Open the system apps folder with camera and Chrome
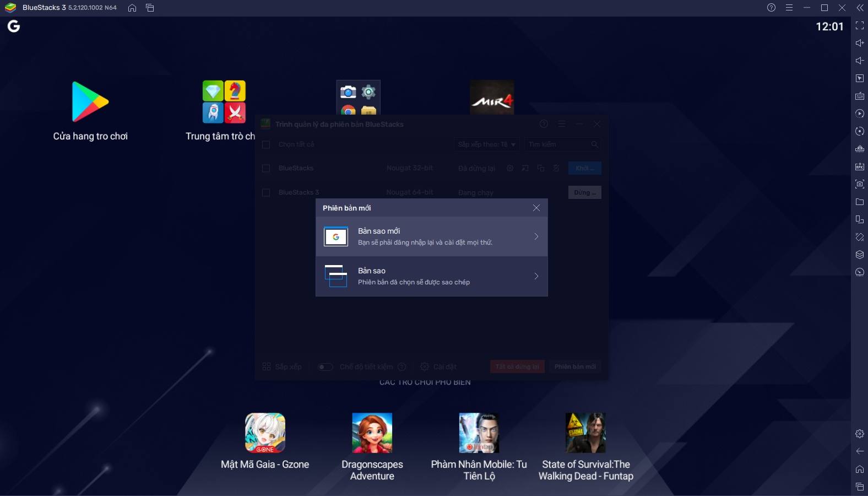The image size is (868, 496). coord(358,98)
